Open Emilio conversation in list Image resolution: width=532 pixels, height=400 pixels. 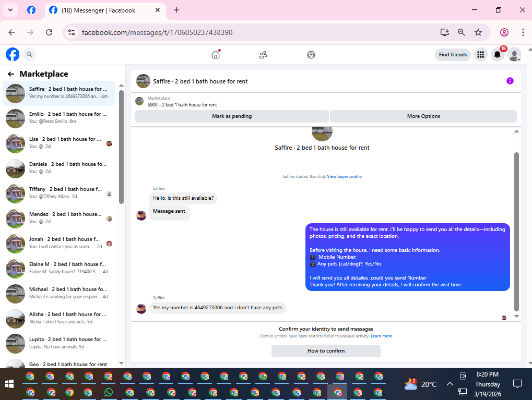[x=58, y=118]
